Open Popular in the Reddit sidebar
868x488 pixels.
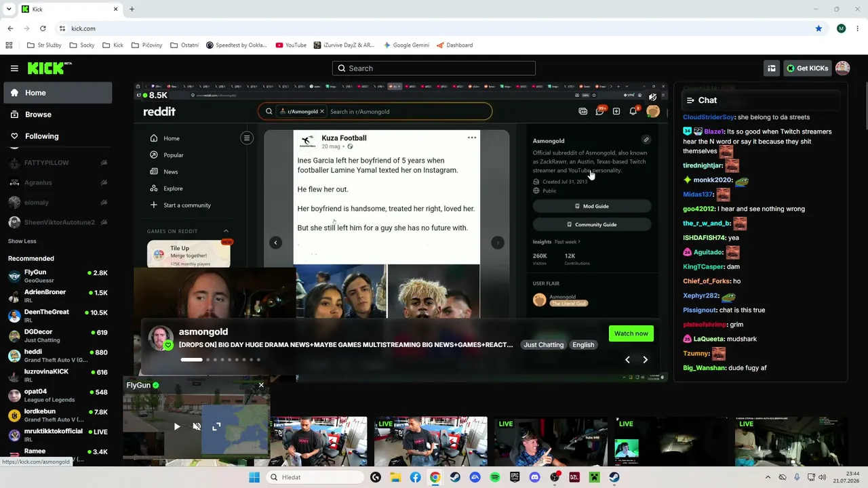(x=174, y=155)
